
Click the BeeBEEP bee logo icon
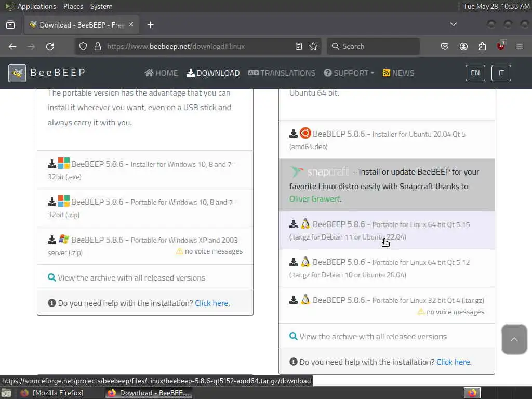(17, 73)
